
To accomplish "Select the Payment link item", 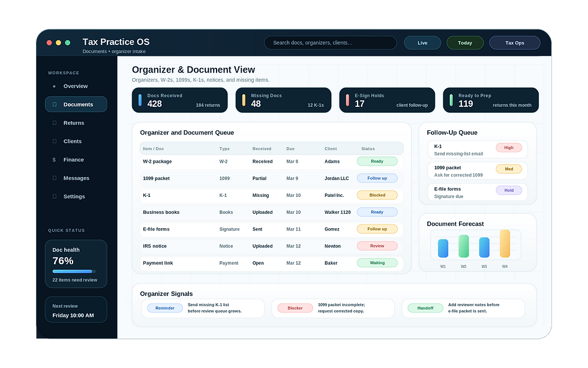I will tap(158, 263).
